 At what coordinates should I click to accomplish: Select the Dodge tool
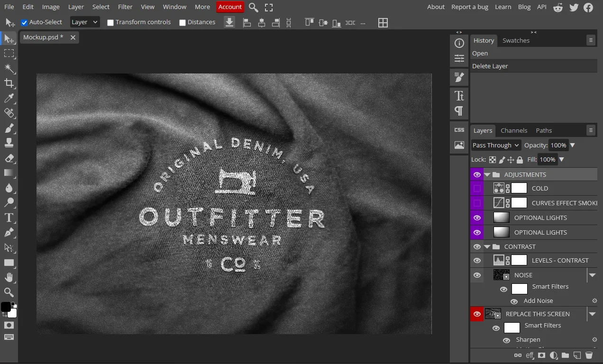9,202
